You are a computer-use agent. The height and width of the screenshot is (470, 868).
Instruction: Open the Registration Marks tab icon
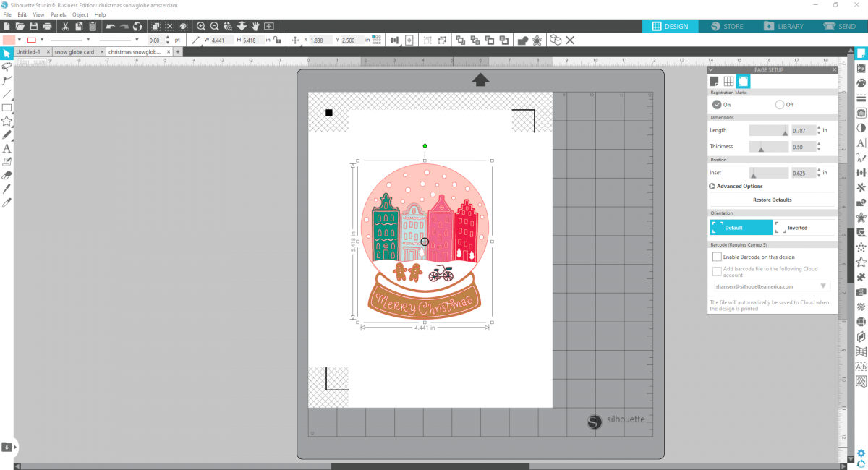tap(743, 81)
